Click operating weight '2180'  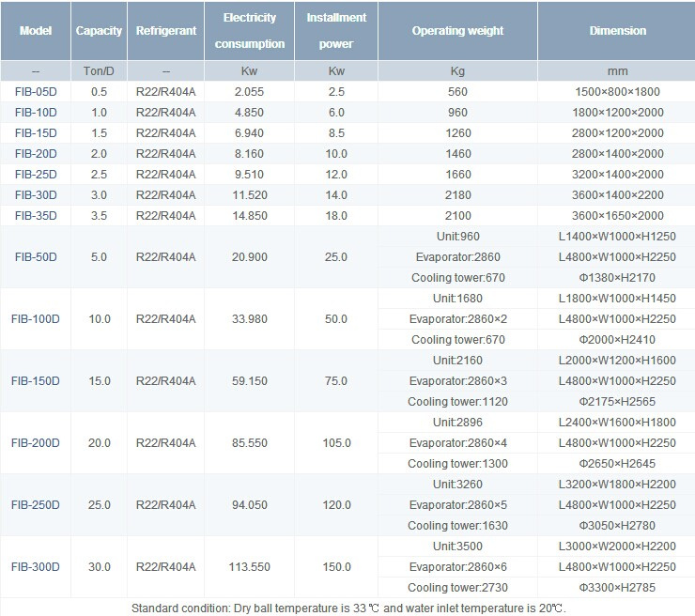(458, 195)
